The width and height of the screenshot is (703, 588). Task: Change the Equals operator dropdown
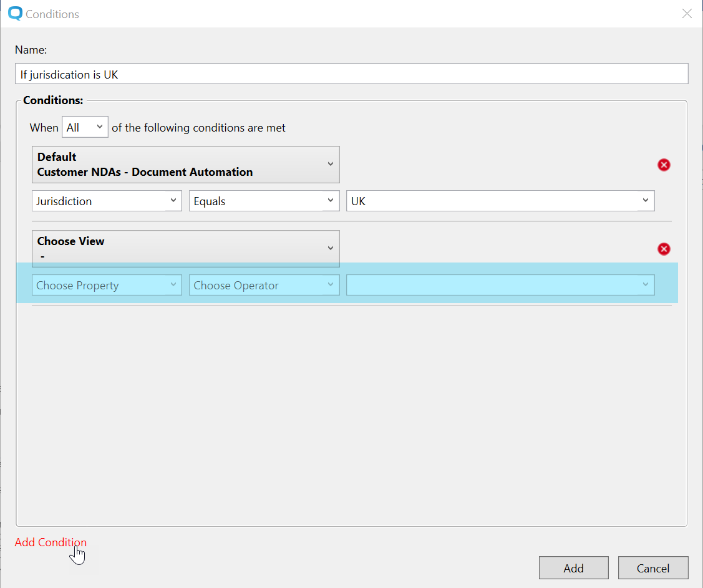tap(264, 201)
